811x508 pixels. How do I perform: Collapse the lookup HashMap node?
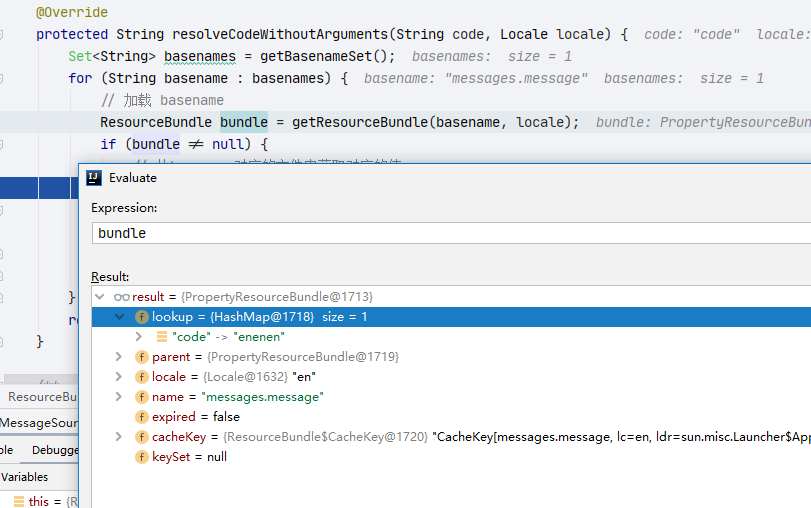(x=119, y=317)
